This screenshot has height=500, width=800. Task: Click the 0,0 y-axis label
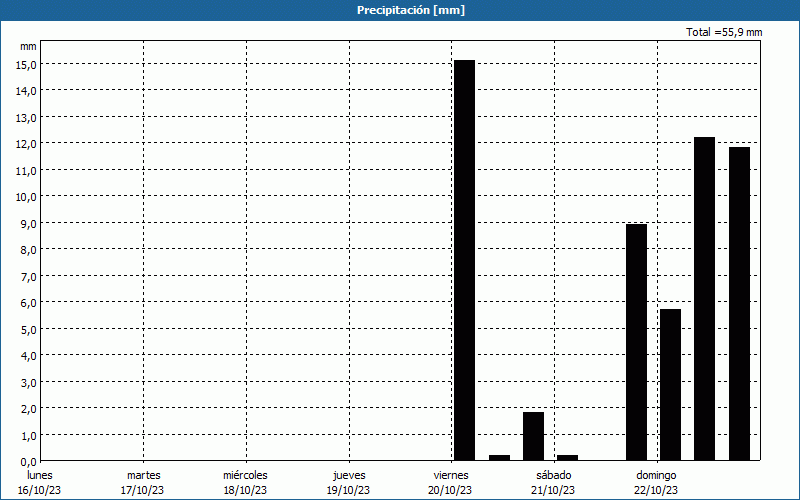tap(28, 462)
